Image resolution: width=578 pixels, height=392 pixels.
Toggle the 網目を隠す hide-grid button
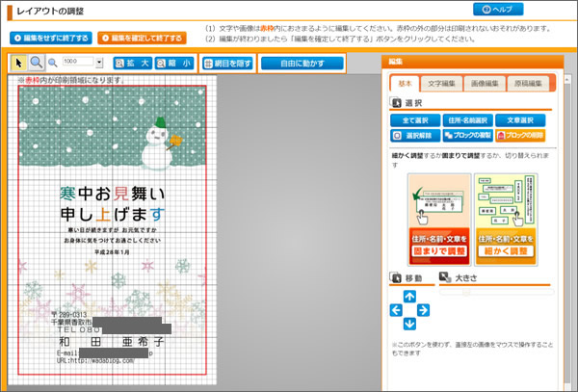227,64
